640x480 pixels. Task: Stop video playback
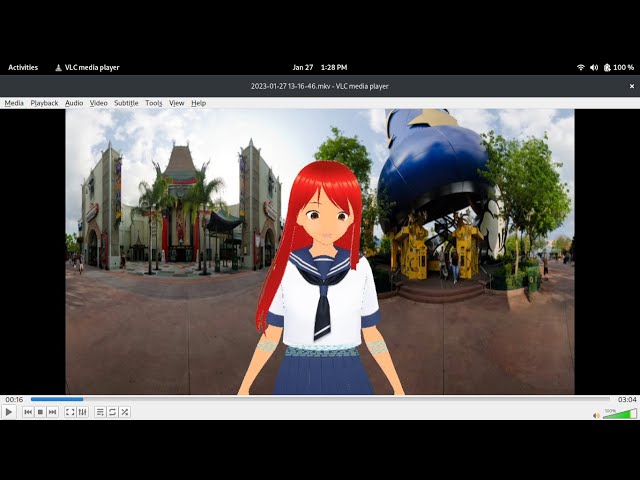(40, 412)
